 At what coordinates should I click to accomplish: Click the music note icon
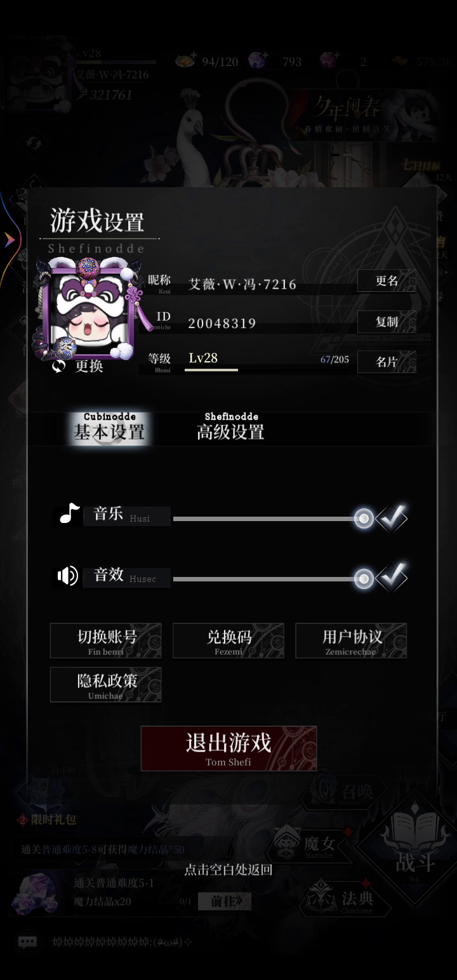[x=69, y=513]
